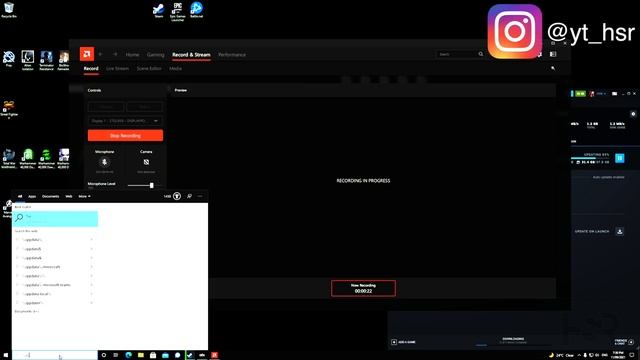Open Task View on the taskbar
The width and height of the screenshot is (640, 360).
pos(116,355)
